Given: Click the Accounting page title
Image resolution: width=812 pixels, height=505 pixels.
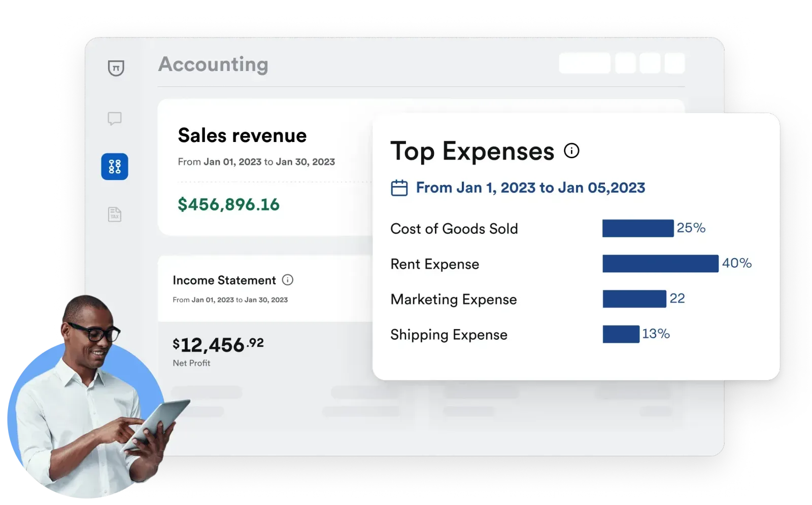Looking at the screenshot, I should pyautogui.click(x=213, y=65).
